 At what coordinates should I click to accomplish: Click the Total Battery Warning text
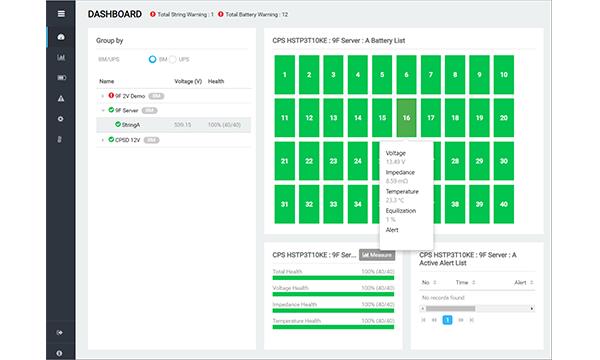[x=256, y=15]
